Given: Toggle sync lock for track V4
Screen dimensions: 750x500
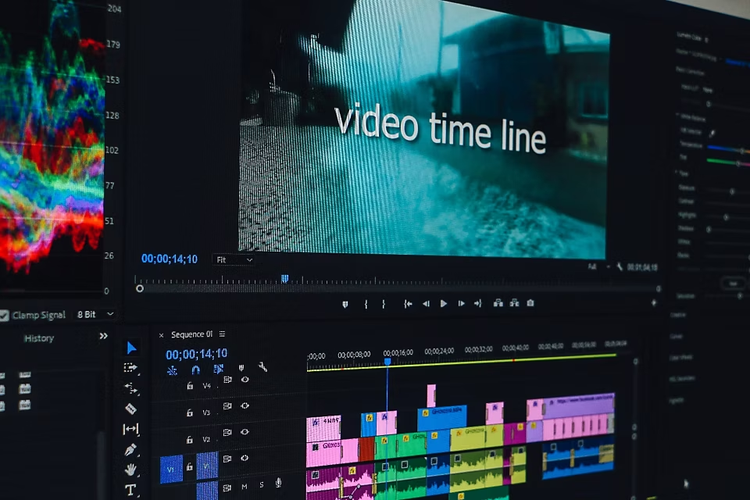Looking at the screenshot, I should click(x=227, y=379).
